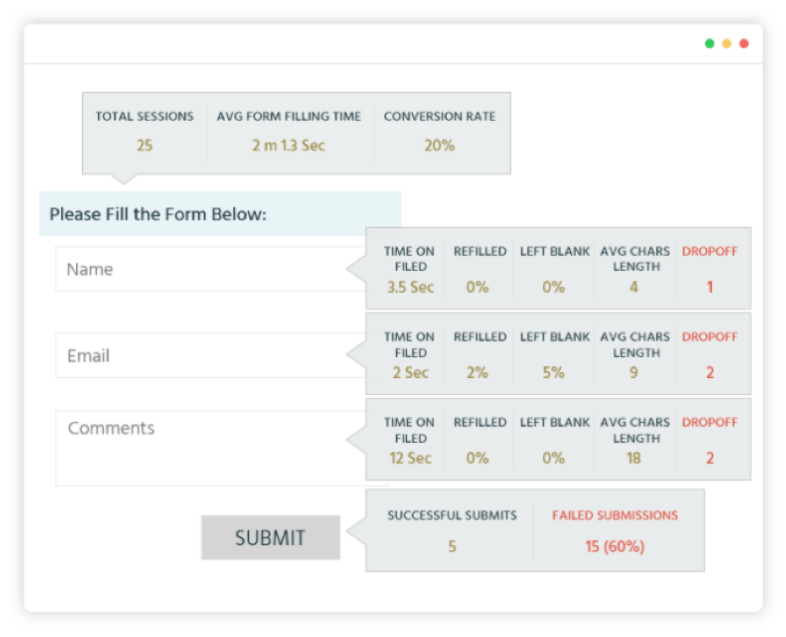Click the red window control dot
The image size is (786, 637).
coord(744,44)
